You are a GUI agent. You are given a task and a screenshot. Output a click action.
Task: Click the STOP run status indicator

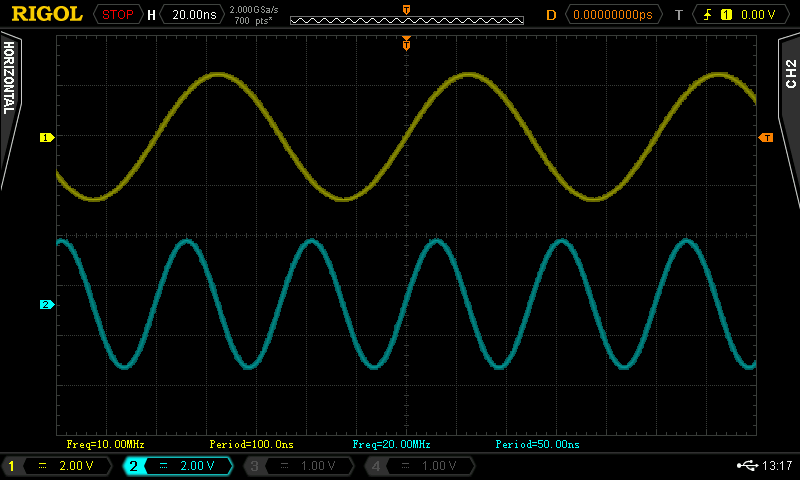coord(117,15)
